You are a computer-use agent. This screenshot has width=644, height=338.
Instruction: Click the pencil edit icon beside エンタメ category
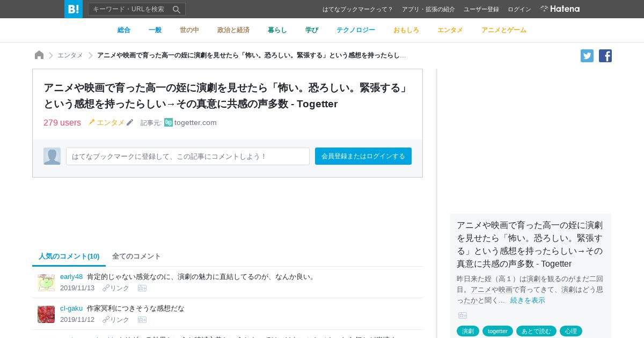pos(130,122)
